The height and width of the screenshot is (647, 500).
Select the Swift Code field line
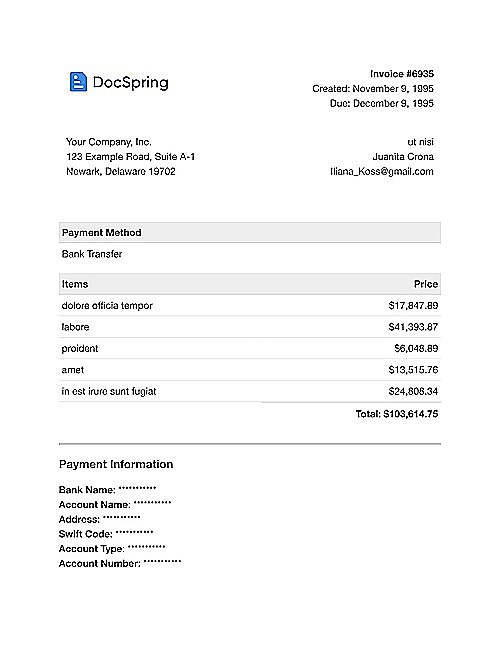pyautogui.click(x=106, y=534)
